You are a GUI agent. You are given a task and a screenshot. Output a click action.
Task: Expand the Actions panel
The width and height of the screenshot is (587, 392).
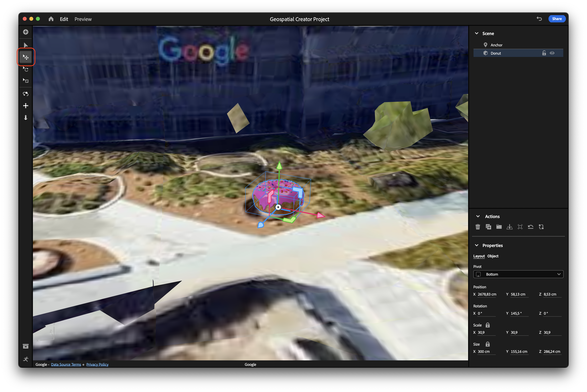pos(478,216)
